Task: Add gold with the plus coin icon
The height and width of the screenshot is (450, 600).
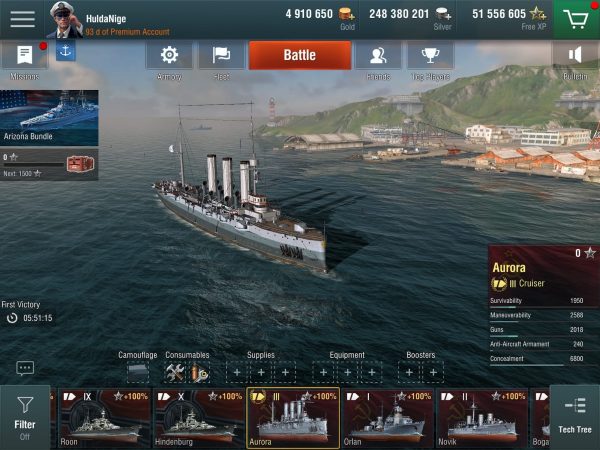Action: point(347,15)
